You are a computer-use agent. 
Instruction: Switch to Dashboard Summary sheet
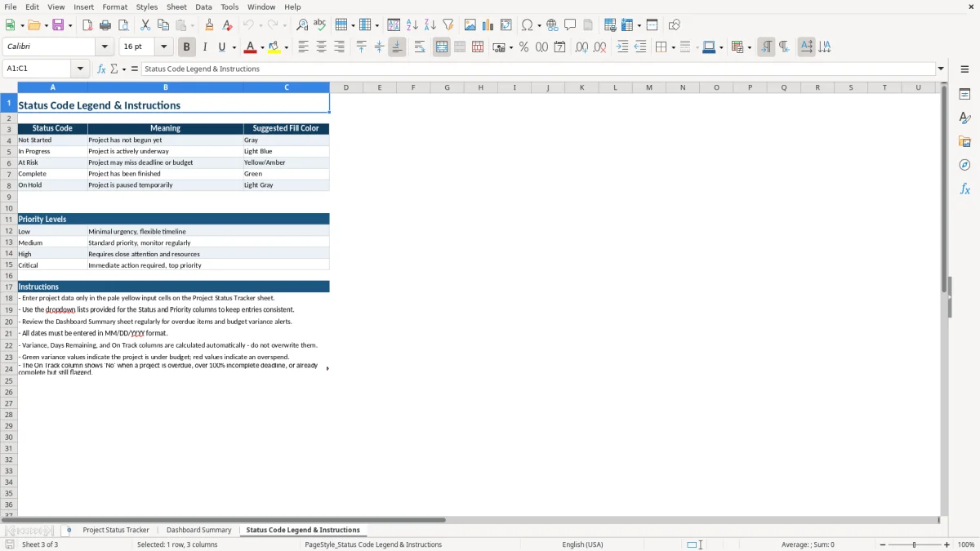[x=199, y=530]
